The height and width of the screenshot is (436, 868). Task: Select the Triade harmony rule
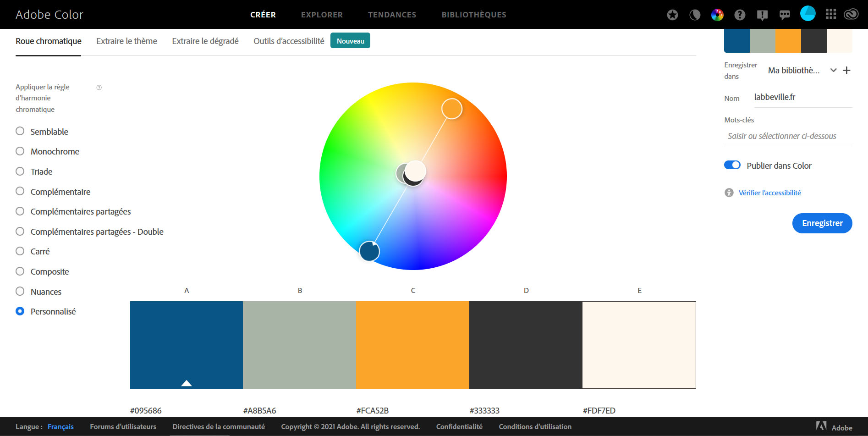pos(34,171)
